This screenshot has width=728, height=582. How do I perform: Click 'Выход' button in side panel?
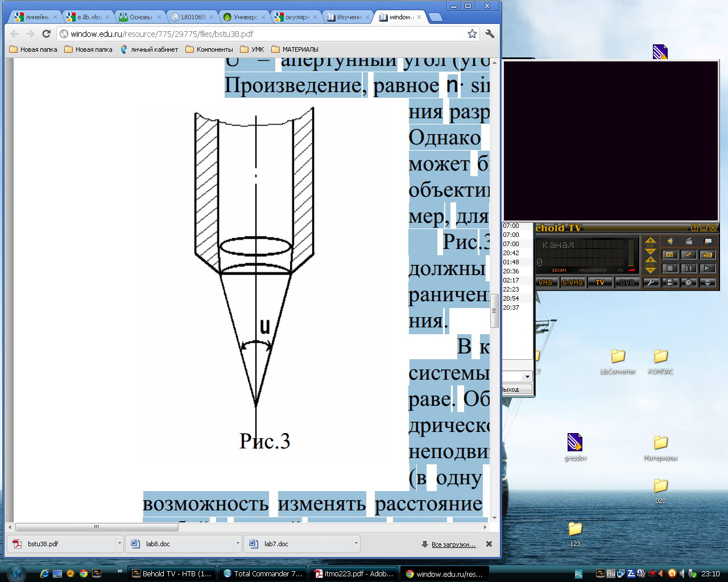coord(516,389)
